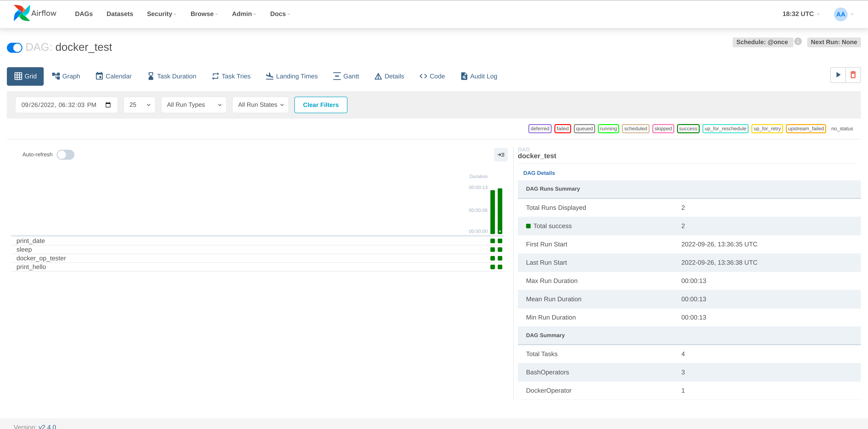Click the schedule info circle icon

pos(798,42)
